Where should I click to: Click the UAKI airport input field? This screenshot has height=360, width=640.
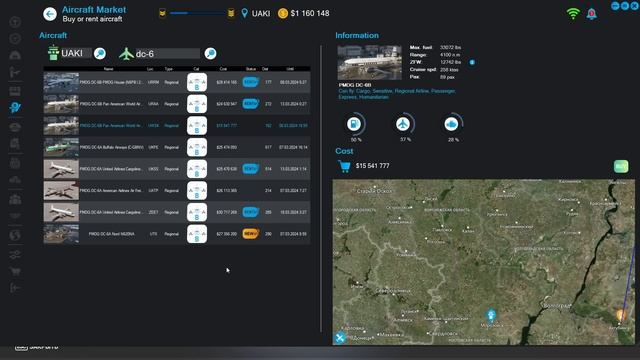pyautogui.click(x=76, y=53)
